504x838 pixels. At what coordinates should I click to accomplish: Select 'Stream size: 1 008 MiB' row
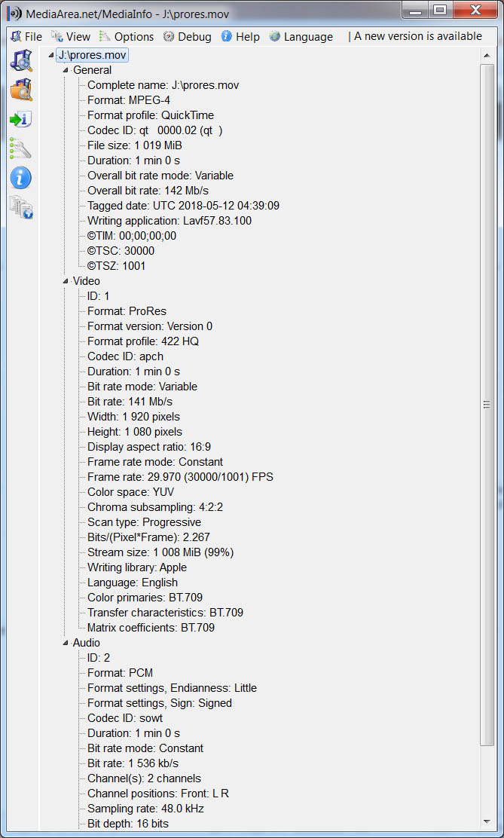160,552
